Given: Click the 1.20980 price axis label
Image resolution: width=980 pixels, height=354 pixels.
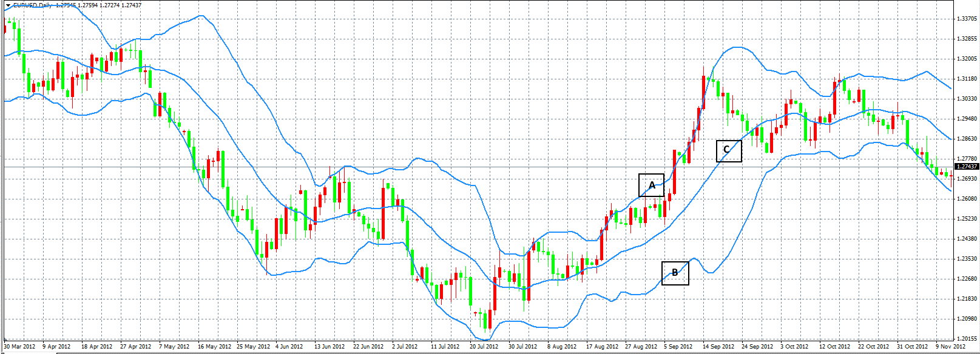Looking at the screenshot, I should click(966, 318).
